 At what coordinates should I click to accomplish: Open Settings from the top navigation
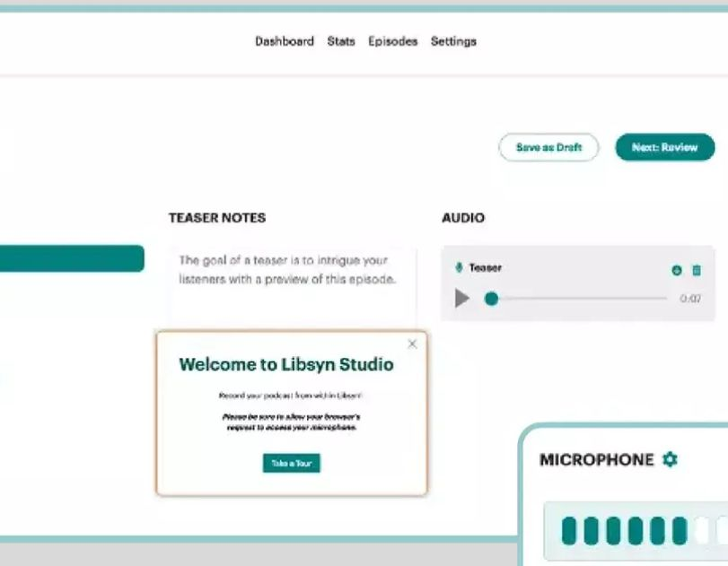coord(453,41)
